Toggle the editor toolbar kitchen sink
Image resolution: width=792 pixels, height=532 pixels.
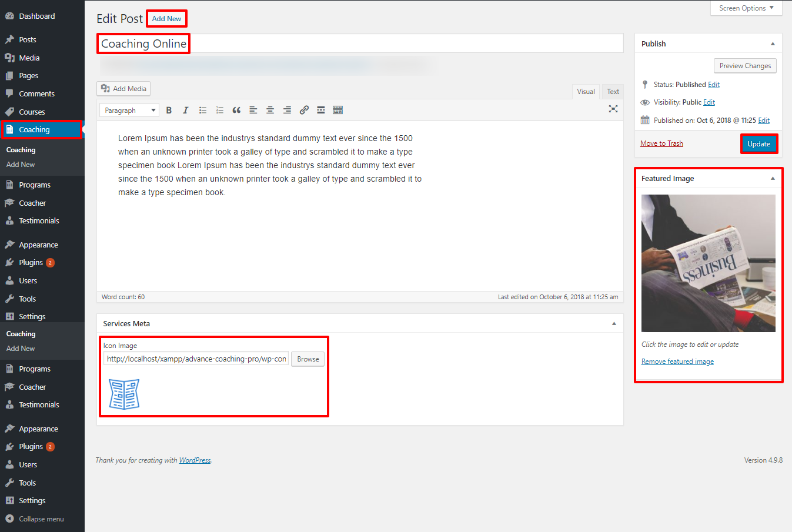click(337, 110)
